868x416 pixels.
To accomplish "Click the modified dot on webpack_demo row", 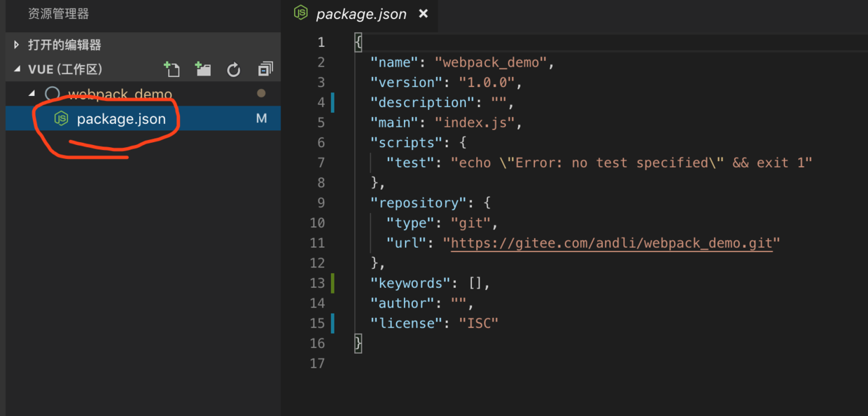I will click(261, 93).
